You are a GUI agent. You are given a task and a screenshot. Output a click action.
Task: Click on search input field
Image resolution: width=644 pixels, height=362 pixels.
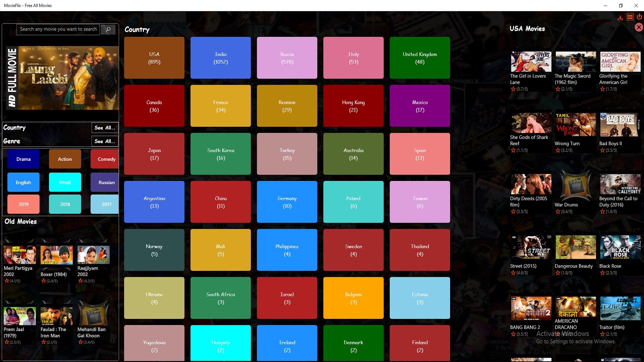(x=59, y=29)
